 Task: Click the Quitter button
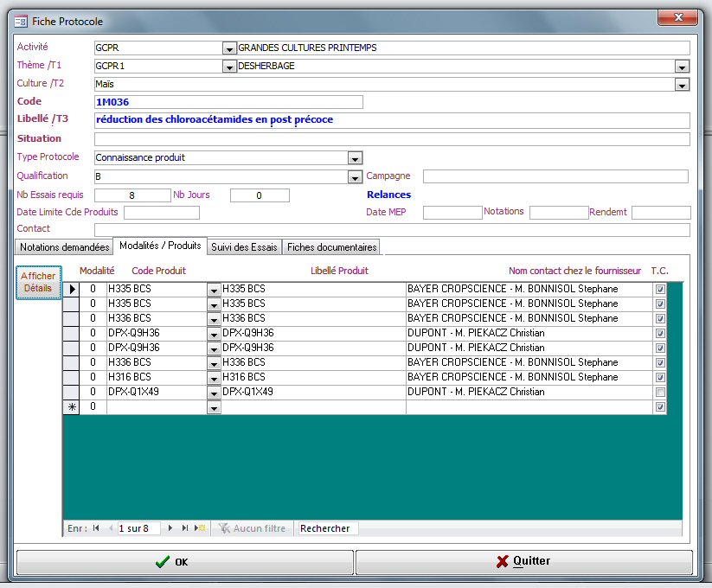click(x=524, y=562)
